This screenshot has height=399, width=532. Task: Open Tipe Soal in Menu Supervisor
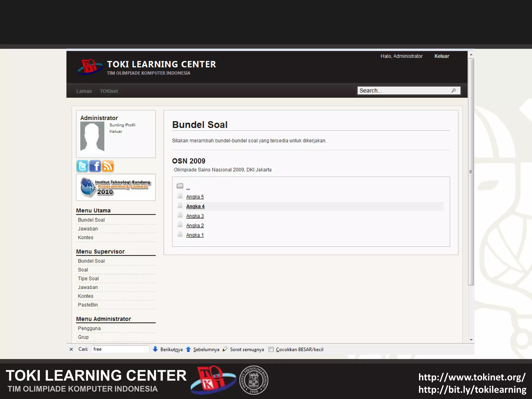coord(88,278)
